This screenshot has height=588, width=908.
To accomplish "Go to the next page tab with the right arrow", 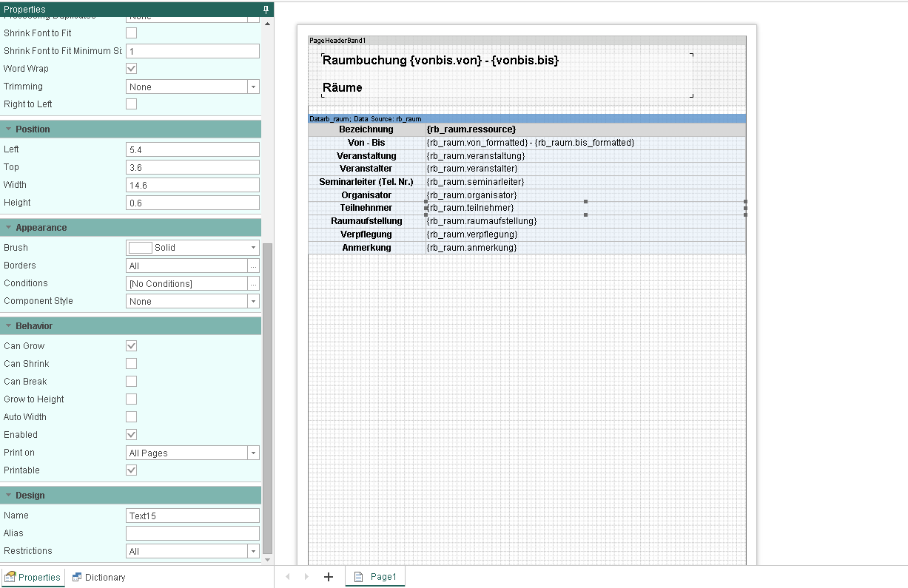I will (306, 577).
